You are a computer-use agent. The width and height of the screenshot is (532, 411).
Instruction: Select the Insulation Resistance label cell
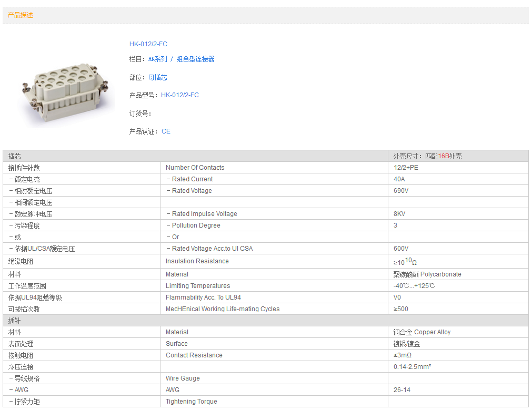197,261
